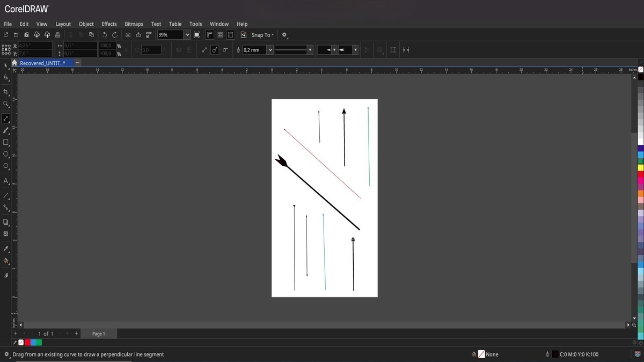Select the Connector tool
This screenshot has width=644, height=362.
tap(6, 208)
